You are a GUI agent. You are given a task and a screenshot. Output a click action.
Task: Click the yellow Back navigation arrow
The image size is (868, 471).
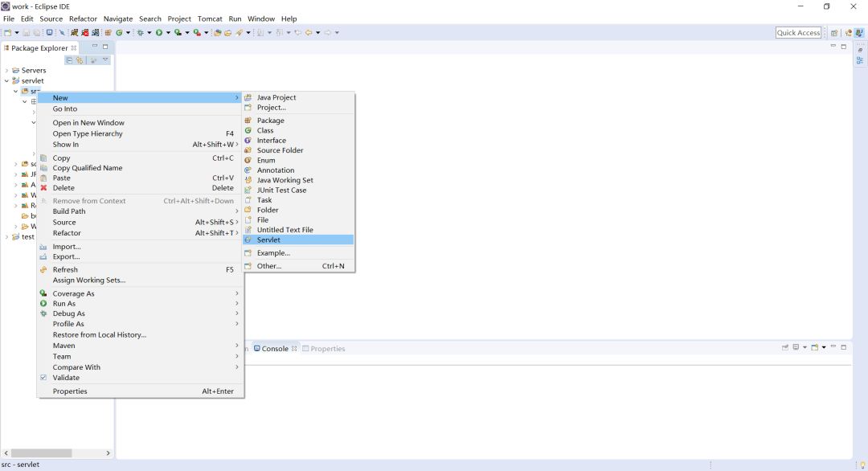point(309,33)
